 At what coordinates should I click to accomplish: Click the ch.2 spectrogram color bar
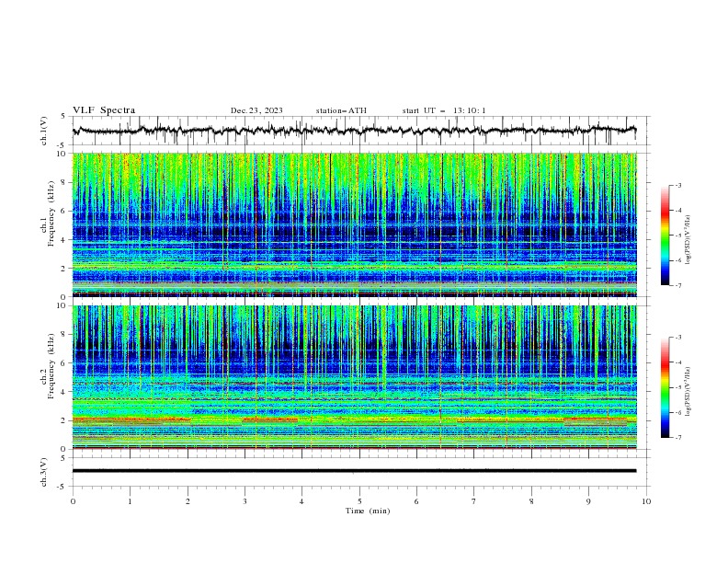click(x=665, y=387)
